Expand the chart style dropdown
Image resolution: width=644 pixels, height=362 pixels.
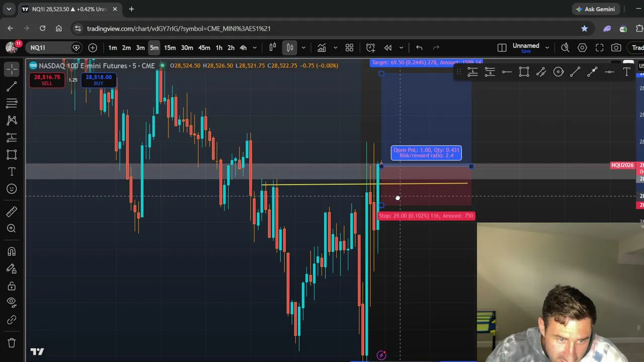(x=303, y=48)
